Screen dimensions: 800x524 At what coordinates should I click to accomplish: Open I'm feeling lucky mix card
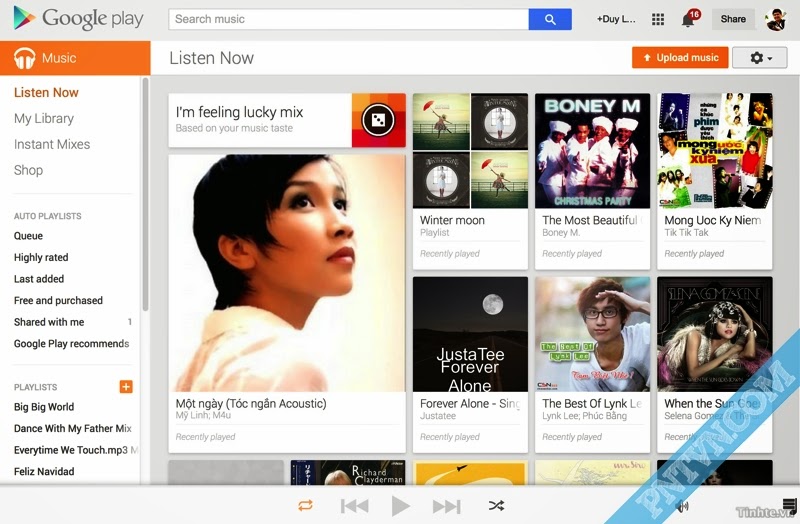pos(287,120)
